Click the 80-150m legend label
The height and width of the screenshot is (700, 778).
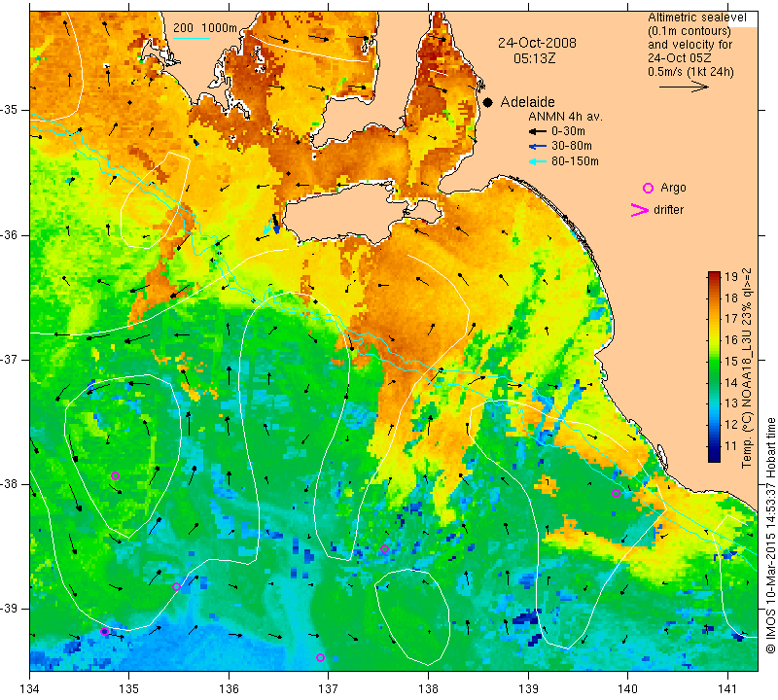[575, 161]
